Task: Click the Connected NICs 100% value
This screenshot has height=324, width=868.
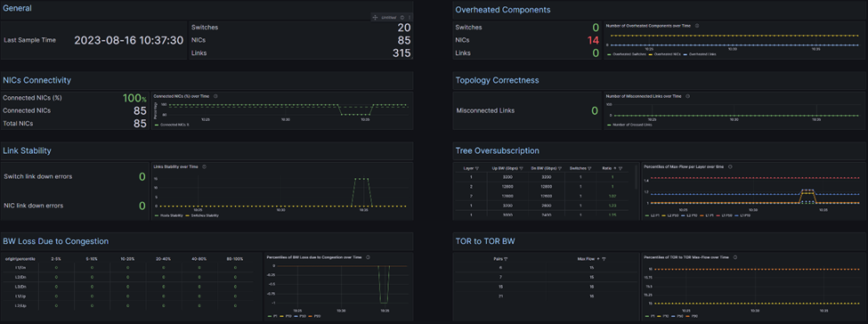Action: click(x=134, y=98)
